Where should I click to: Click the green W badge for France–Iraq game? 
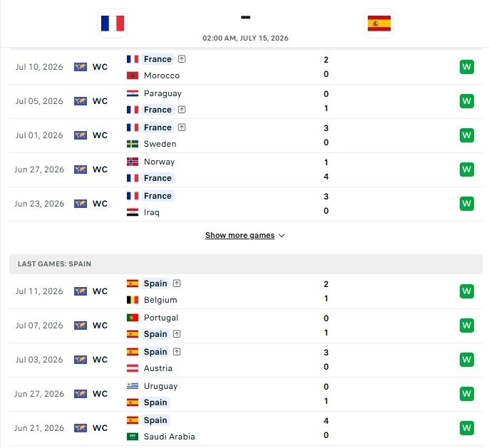pos(466,204)
